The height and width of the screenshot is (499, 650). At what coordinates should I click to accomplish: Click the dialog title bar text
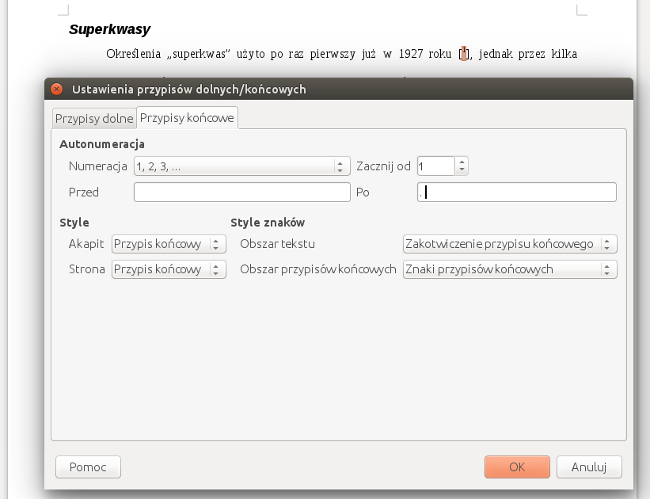(x=189, y=89)
